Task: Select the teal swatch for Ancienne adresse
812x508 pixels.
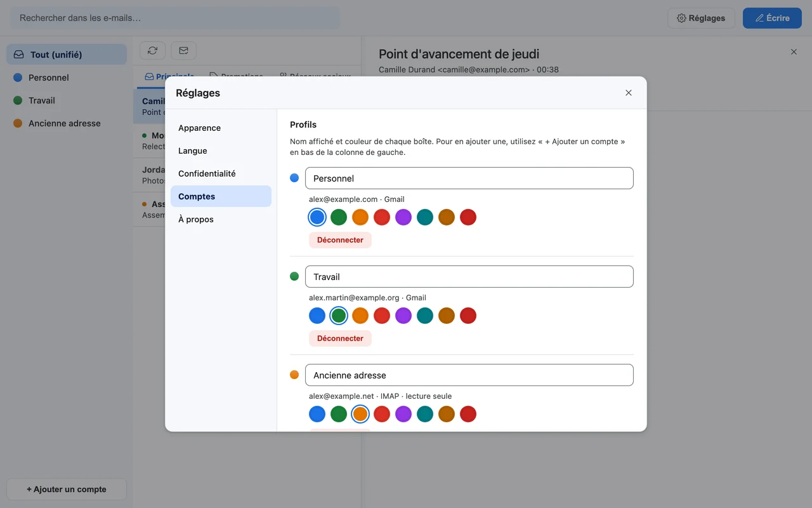Action: 425,414
